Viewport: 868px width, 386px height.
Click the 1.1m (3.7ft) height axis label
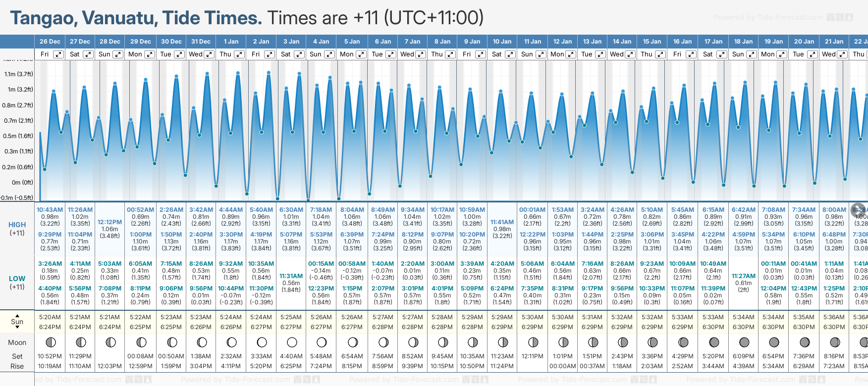point(18,74)
